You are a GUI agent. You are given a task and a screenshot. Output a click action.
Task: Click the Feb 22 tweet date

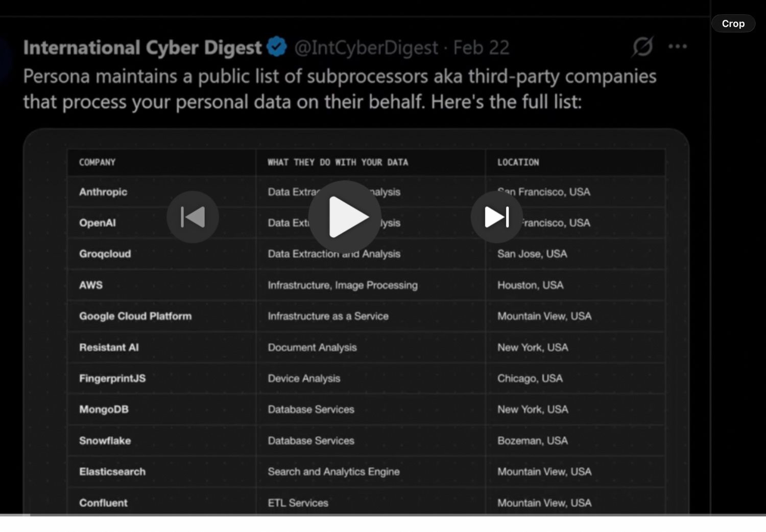(x=481, y=47)
